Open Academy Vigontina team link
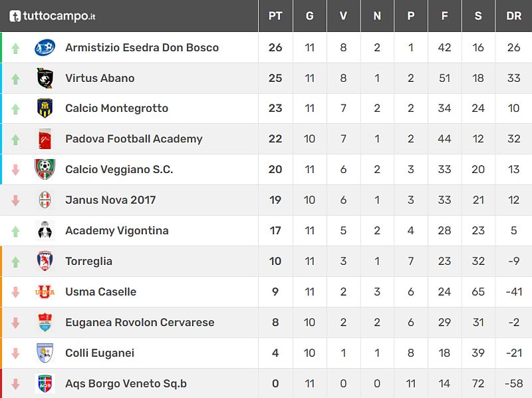The image size is (532, 398). (x=117, y=231)
